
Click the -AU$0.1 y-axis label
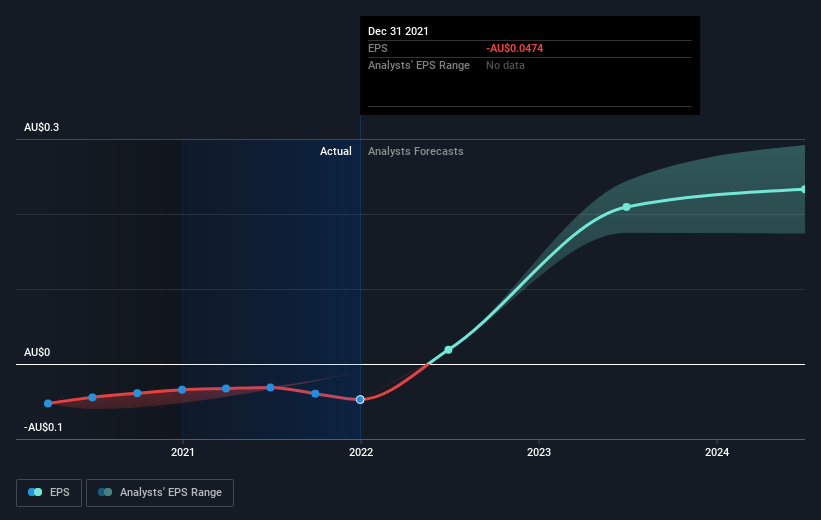point(43,427)
